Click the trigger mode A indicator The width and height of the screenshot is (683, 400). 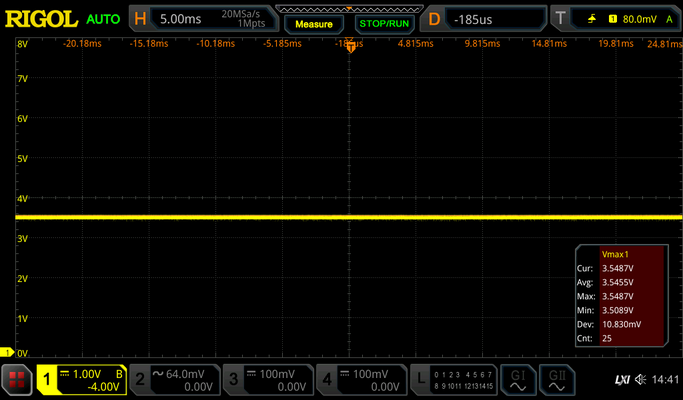tap(669, 19)
